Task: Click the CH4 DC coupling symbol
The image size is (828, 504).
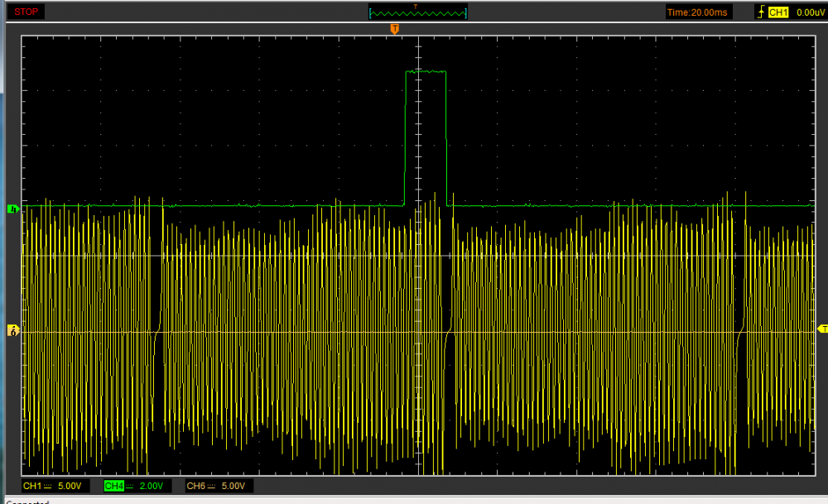Action: coord(130,486)
